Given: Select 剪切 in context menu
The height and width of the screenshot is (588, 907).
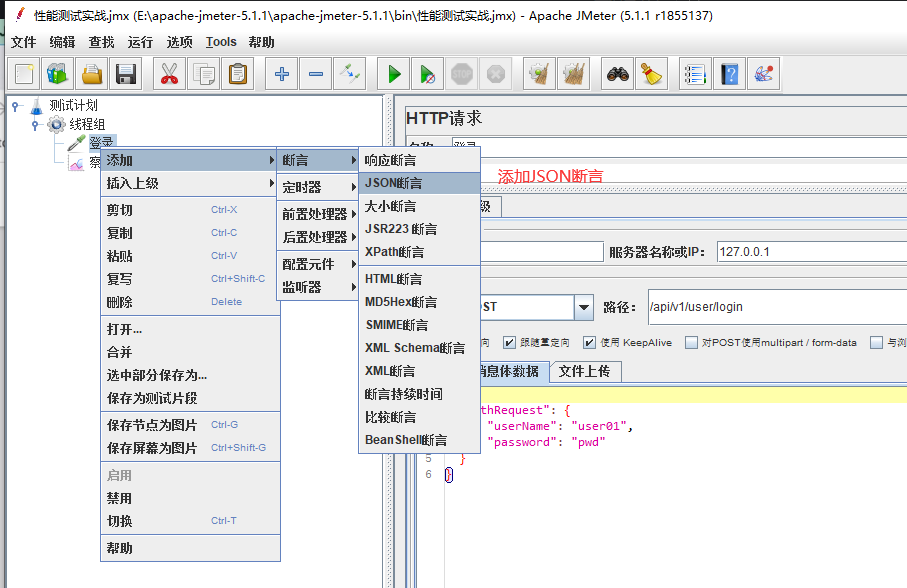Looking at the screenshot, I should tap(190, 210).
